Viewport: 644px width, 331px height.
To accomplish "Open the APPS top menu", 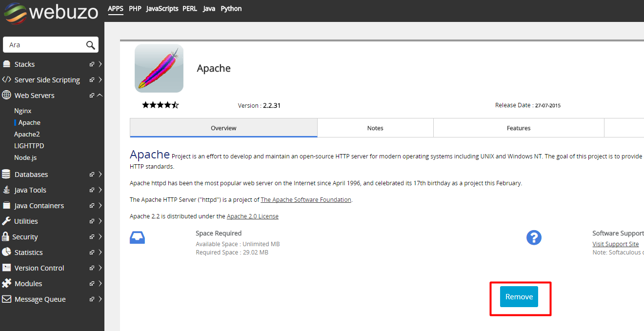I will coord(116,9).
